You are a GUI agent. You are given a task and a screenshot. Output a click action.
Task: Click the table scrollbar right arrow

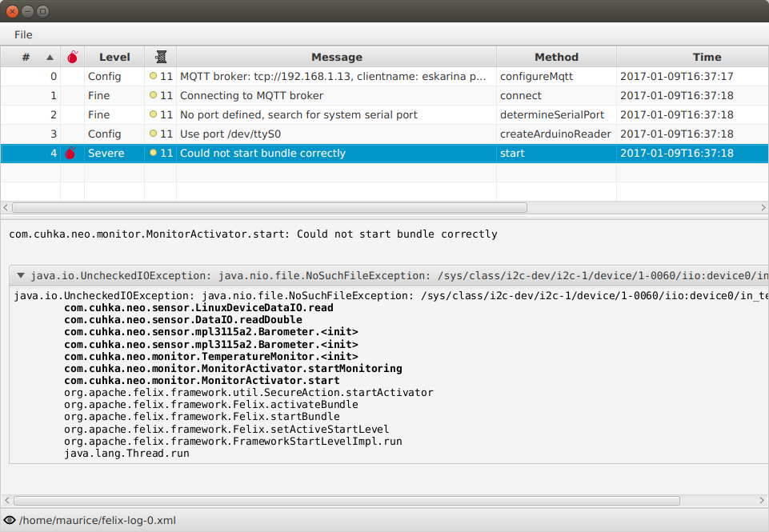[x=763, y=208]
